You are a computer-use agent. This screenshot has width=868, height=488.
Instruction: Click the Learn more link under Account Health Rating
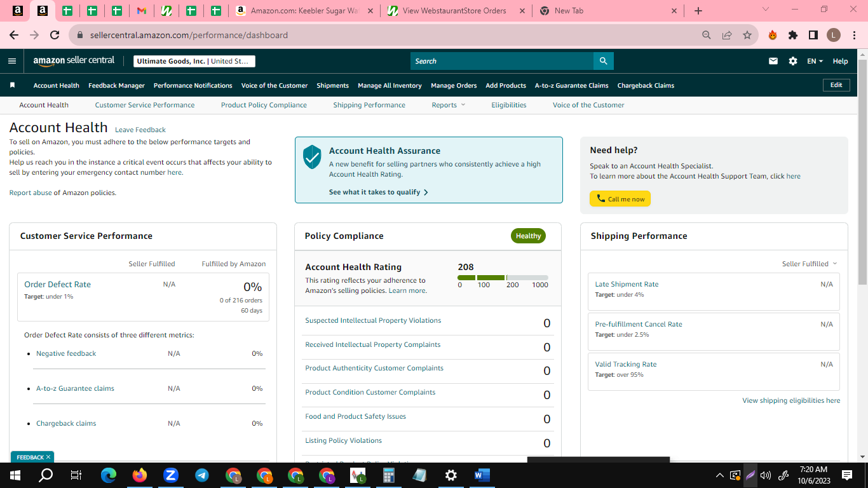click(407, 290)
